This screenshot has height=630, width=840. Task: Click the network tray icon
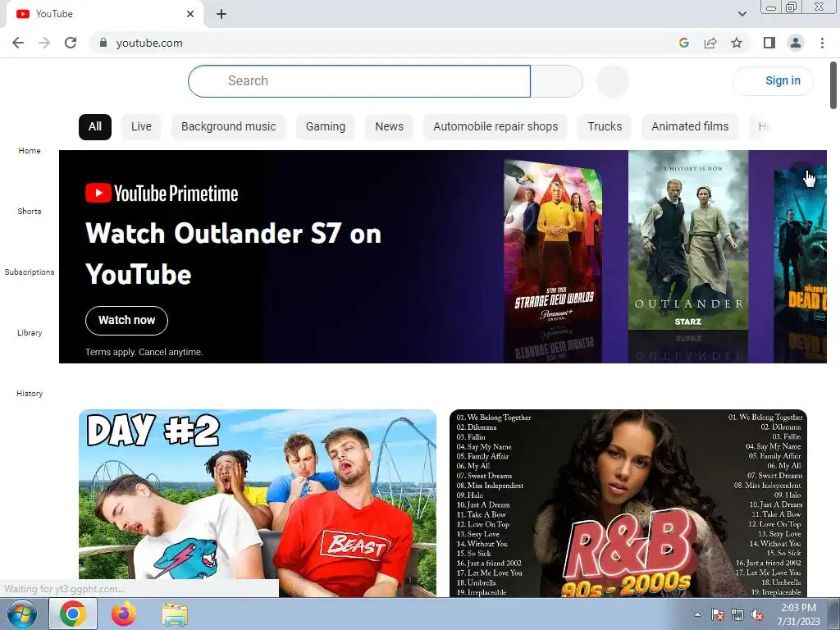[737, 614]
